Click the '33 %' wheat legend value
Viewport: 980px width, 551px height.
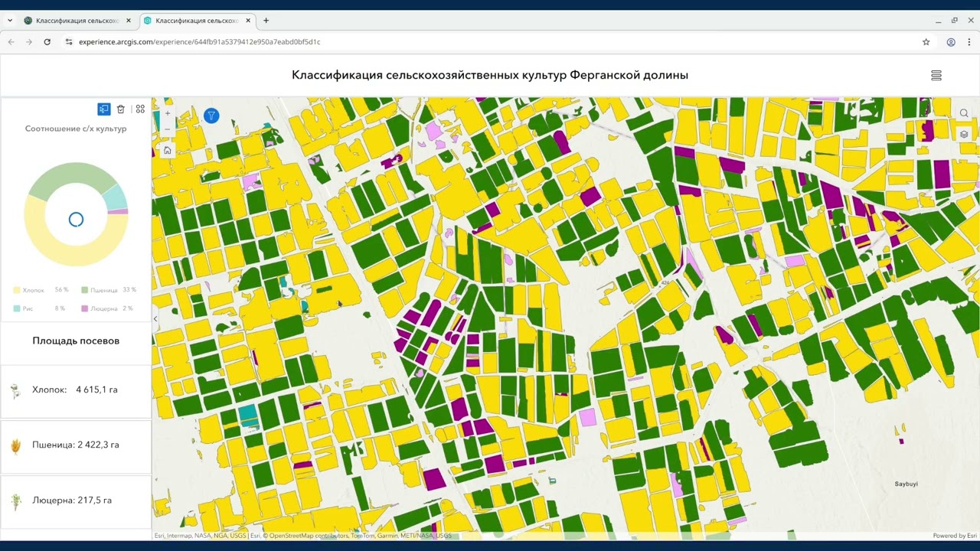129,290
